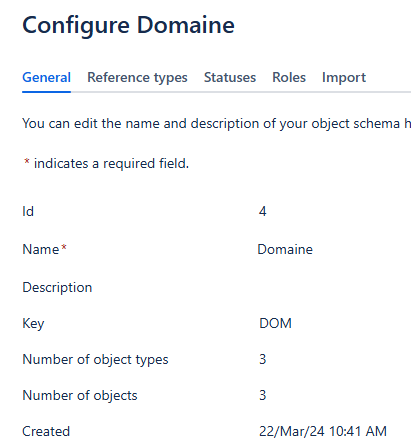Click the Number of objects value
Screen dimensions: 411x446
[x=263, y=395]
